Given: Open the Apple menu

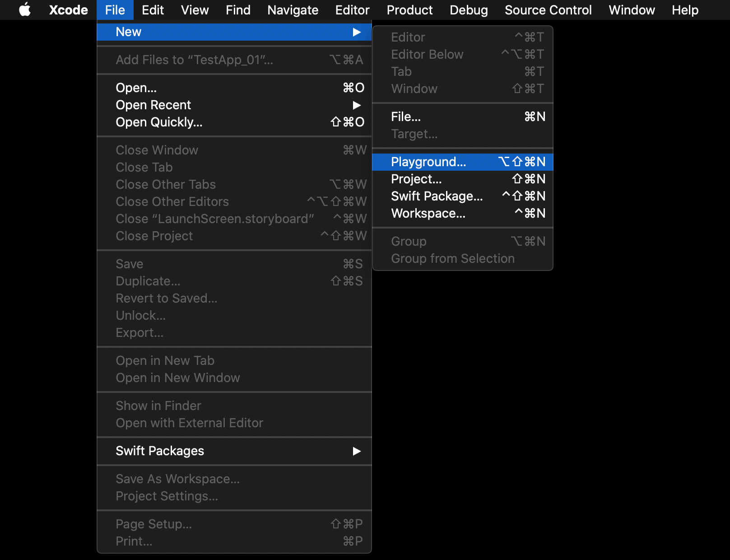Looking at the screenshot, I should [x=25, y=9].
